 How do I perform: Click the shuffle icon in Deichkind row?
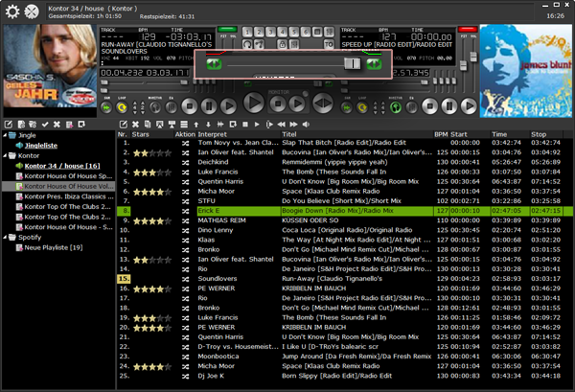[x=186, y=162]
